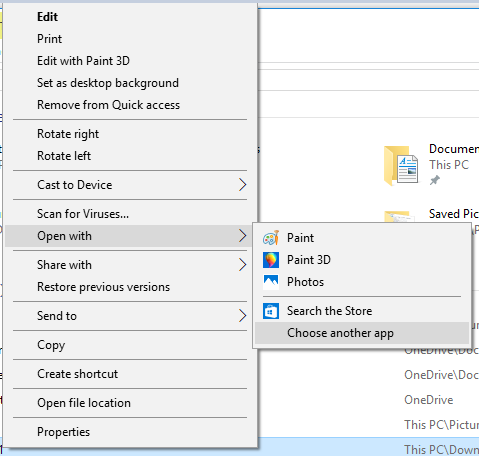Viewport: 479px width, 456px height.
Task: Click the Paint app icon
Action: tap(271, 238)
